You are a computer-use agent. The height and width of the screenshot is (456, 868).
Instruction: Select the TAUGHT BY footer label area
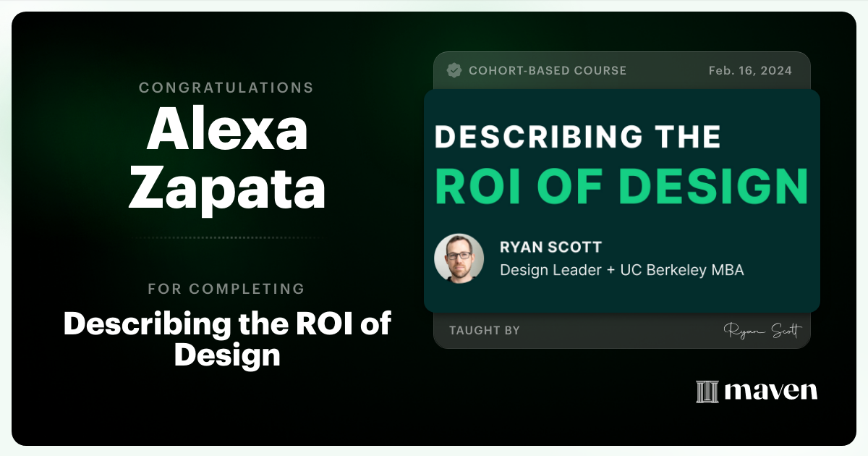tap(483, 330)
